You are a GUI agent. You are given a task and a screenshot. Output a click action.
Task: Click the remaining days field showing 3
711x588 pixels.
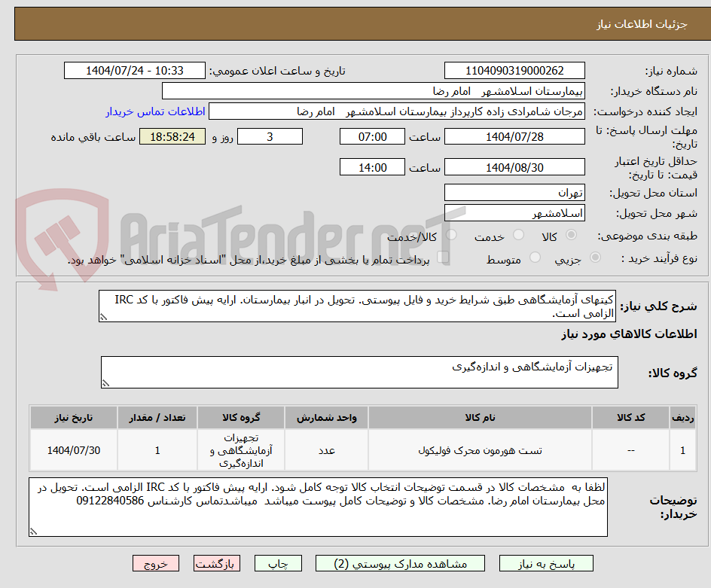pyautogui.click(x=270, y=136)
